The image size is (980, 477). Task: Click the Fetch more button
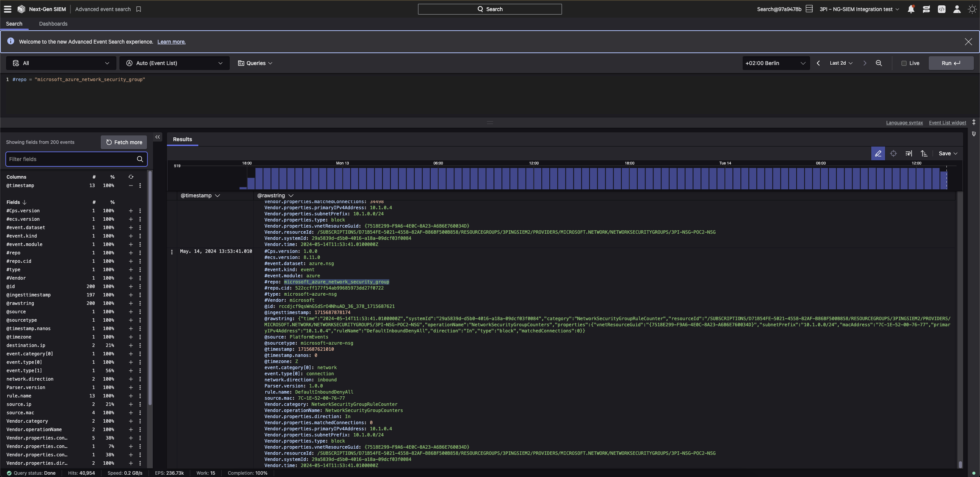coord(124,142)
